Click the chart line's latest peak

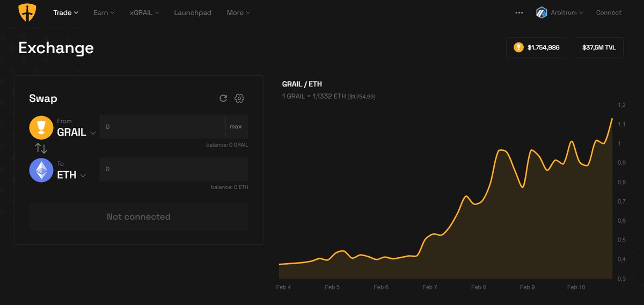(611, 119)
